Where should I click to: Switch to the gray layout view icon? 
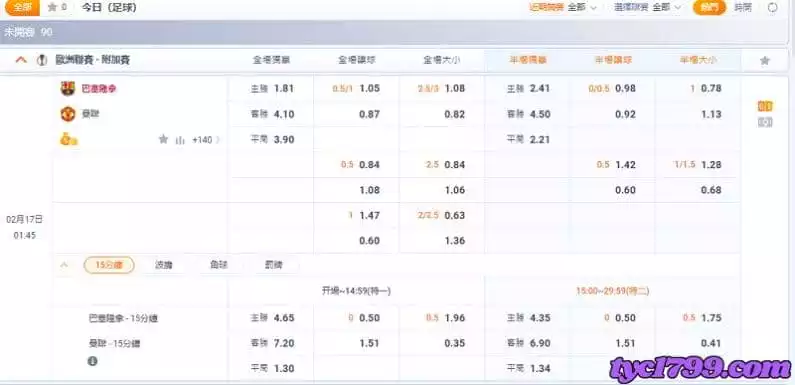[x=765, y=122]
